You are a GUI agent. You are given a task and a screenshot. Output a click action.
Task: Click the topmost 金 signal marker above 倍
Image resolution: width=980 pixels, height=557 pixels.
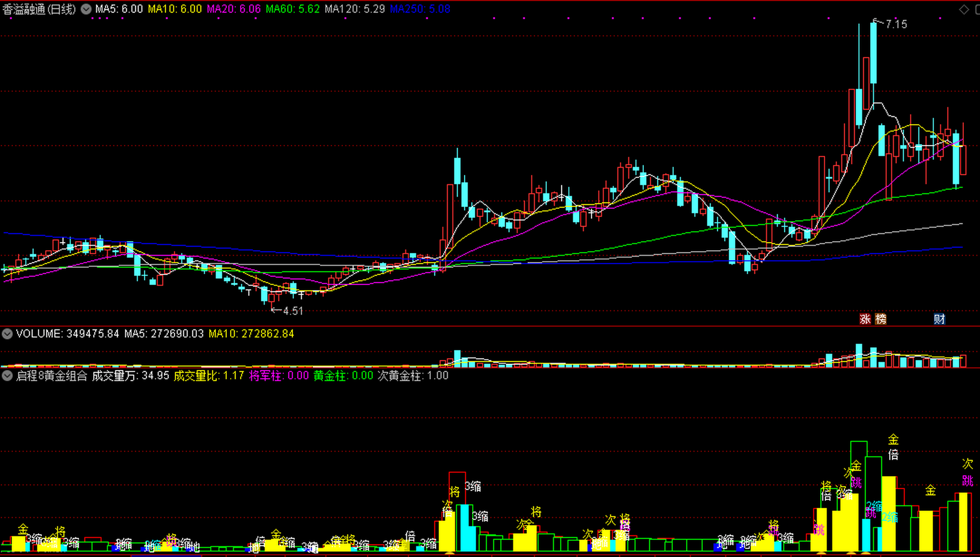893,439
